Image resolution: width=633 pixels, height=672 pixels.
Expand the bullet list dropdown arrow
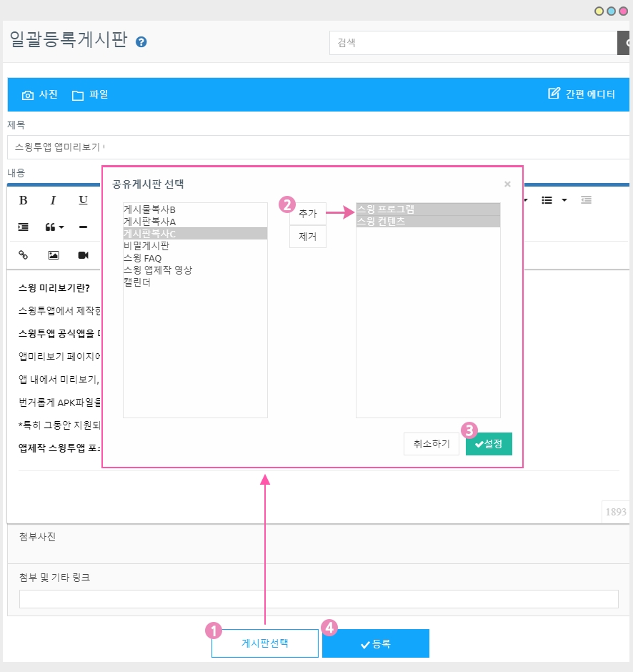click(564, 200)
